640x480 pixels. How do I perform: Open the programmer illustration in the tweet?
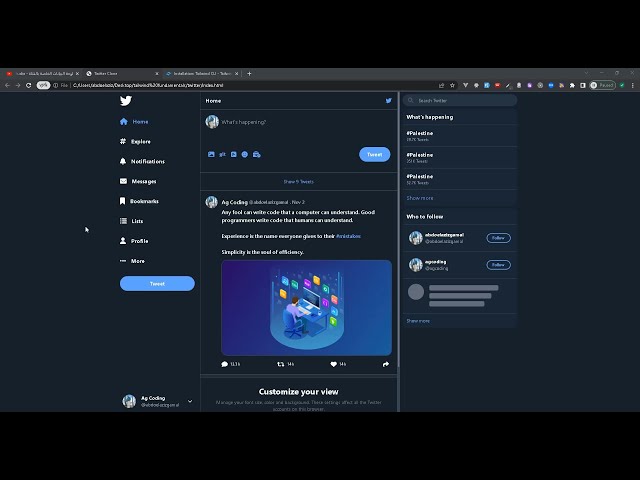click(x=307, y=308)
